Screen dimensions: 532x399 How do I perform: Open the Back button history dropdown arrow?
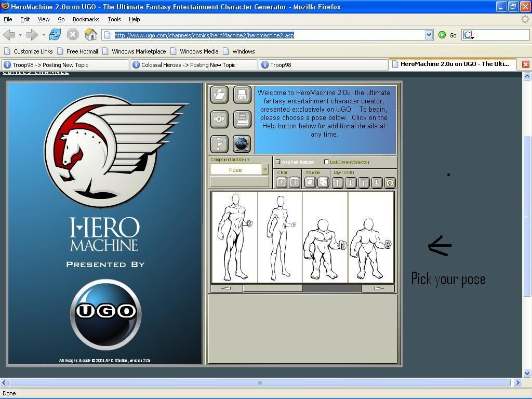(x=20, y=35)
